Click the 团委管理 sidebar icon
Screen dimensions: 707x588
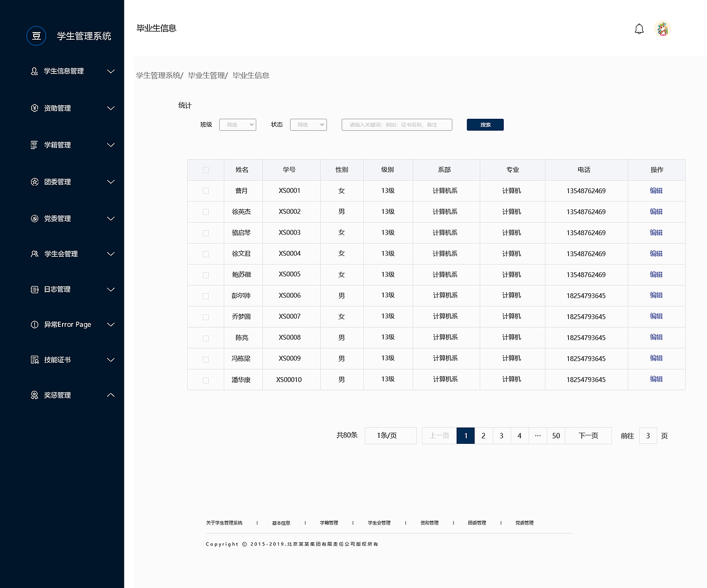pyautogui.click(x=34, y=182)
